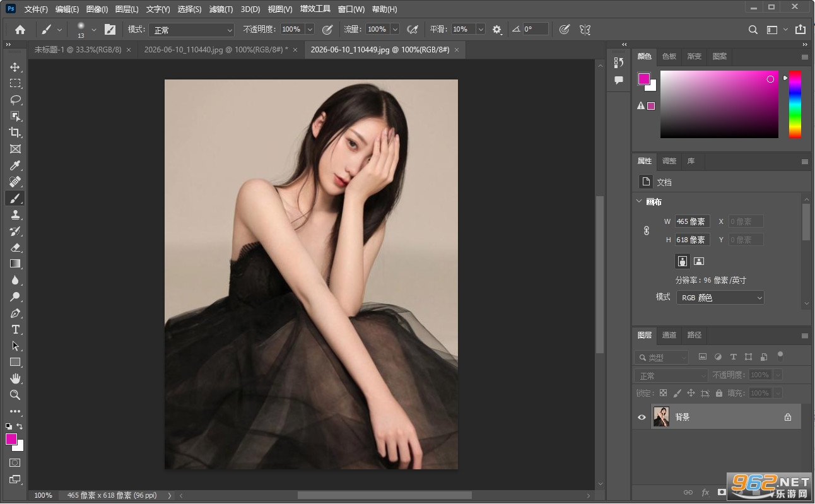The height and width of the screenshot is (504, 815).
Task: Click the canvas W 465 像素 field
Action: pos(693,221)
